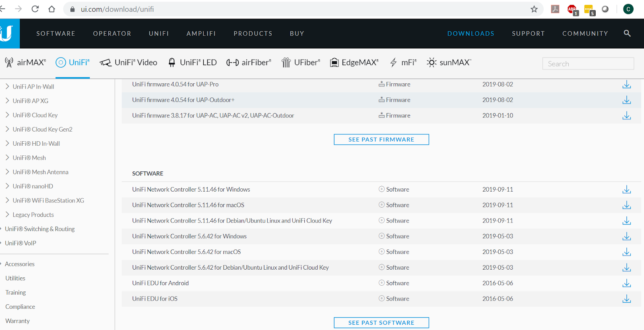Click SEE PAST FIRMWARE button
This screenshot has width=644, height=330.
click(x=381, y=140)
